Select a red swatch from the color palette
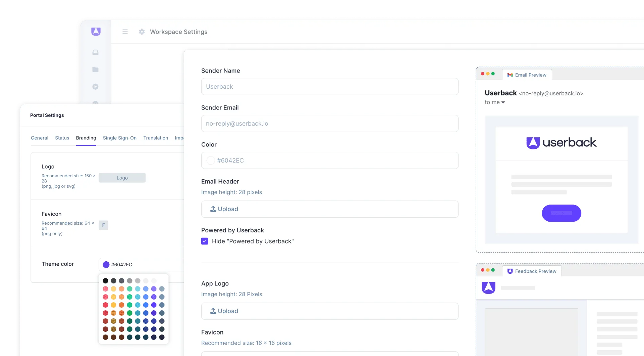This screenshot has width=644, height=356. pos(105,305)
